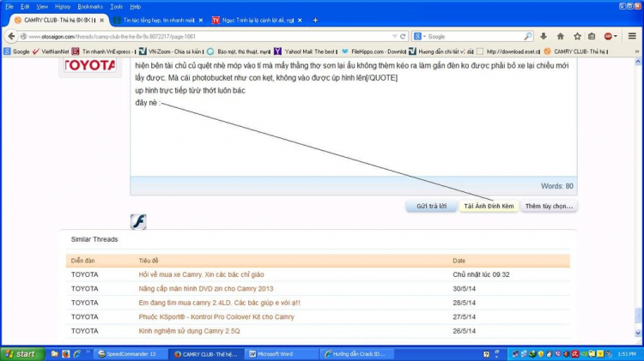The height and width of the screenshot is (361, 644).
Task: Go back with the browser back arrow
Action: point(11,36)
